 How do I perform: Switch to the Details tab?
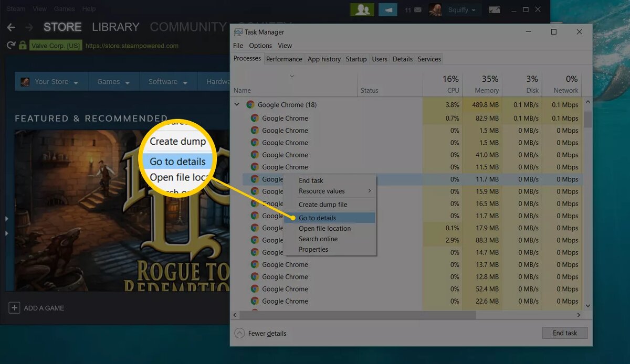click(403, 59)
